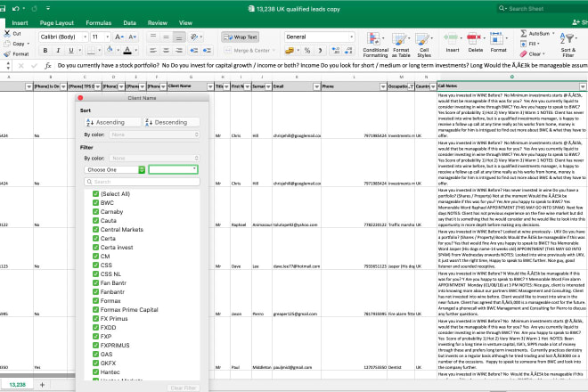Open the Choose One condition dropdown
Screen dimensions: 588x392
115,170
